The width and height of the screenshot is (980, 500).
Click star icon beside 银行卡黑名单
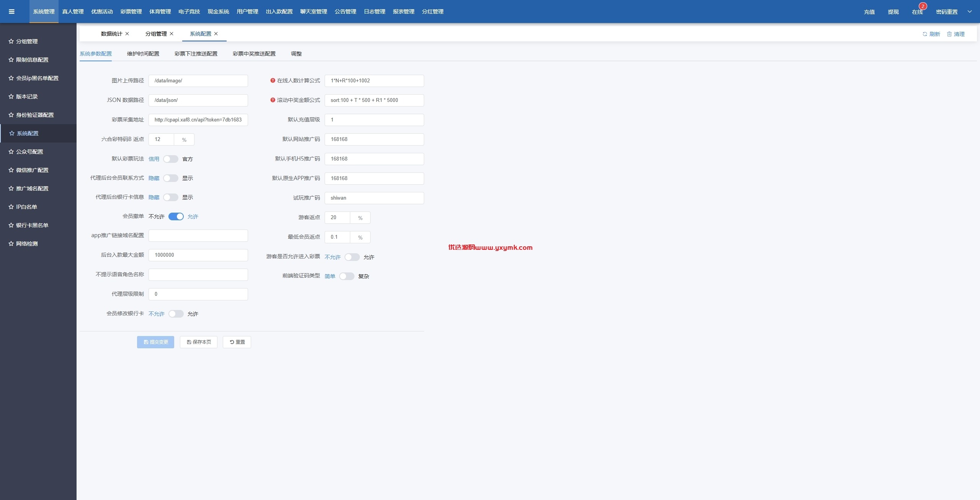click(x=11, y=225)
